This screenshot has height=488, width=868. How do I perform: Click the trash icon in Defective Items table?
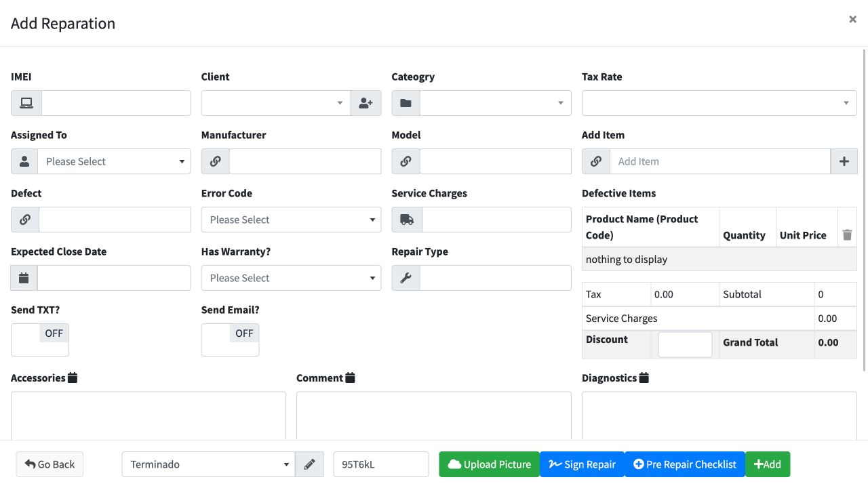coord(847,235)
